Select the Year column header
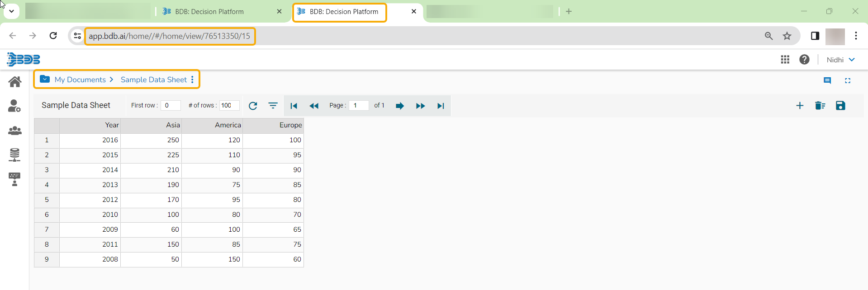The height and width of the screenshot is (290, 868). [x=90, y=125]
